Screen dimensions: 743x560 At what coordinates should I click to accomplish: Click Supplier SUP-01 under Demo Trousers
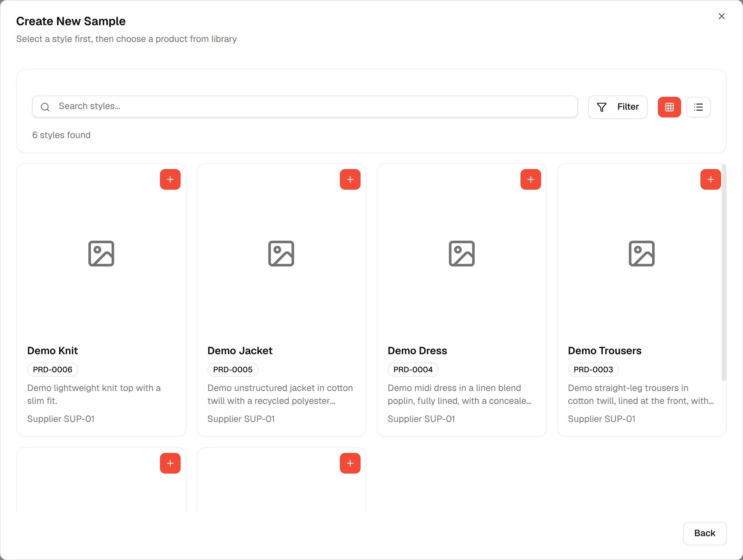click(601, 419)
